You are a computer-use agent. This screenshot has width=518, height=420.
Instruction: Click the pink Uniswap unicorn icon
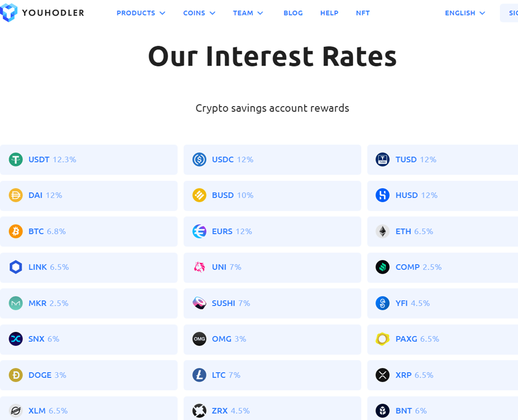point(199,267)
